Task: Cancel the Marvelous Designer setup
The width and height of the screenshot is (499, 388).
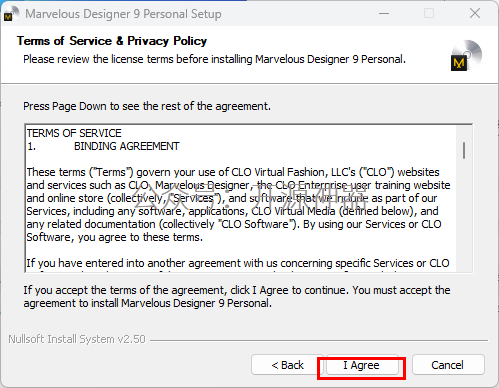Action: pos(448,365)
